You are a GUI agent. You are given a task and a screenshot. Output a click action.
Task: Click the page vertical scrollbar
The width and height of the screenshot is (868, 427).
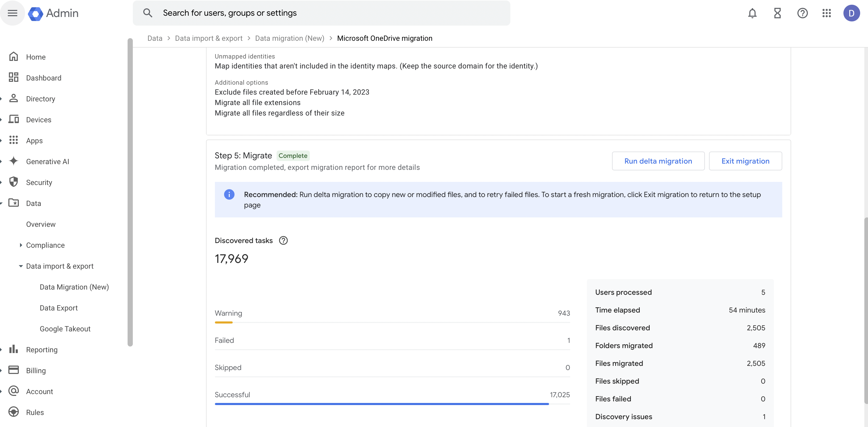(866, 310)
